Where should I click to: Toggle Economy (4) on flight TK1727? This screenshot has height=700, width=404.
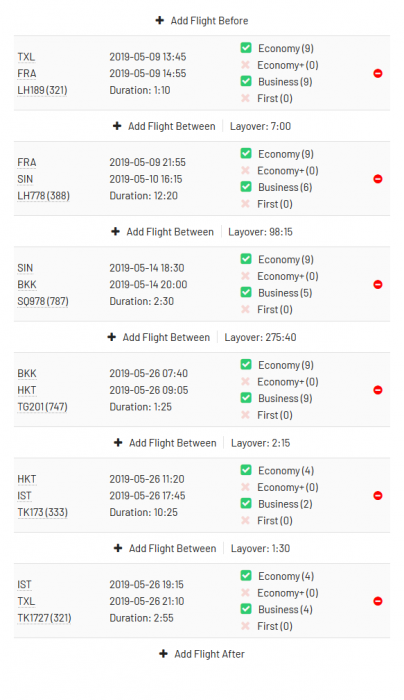[246, 576]
